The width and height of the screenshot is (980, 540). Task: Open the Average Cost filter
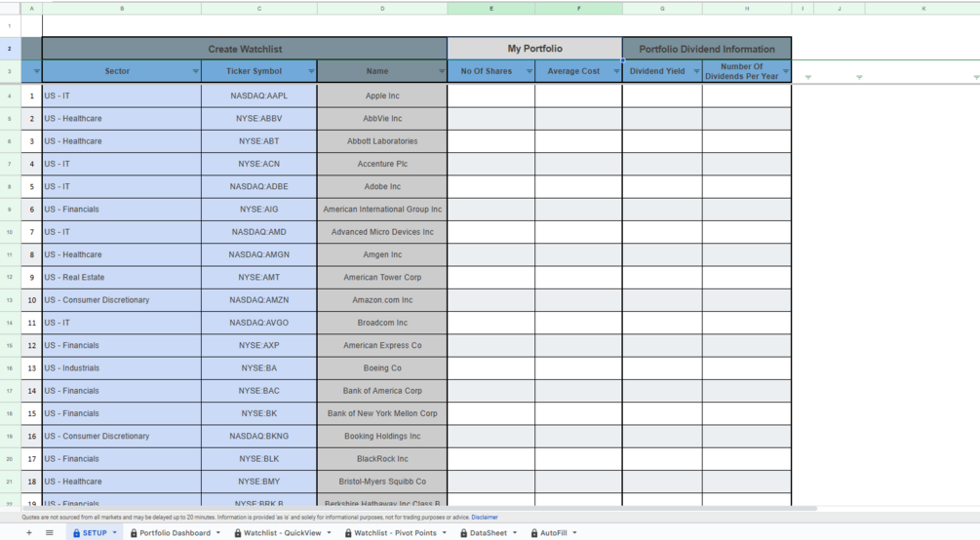(616, 71)
